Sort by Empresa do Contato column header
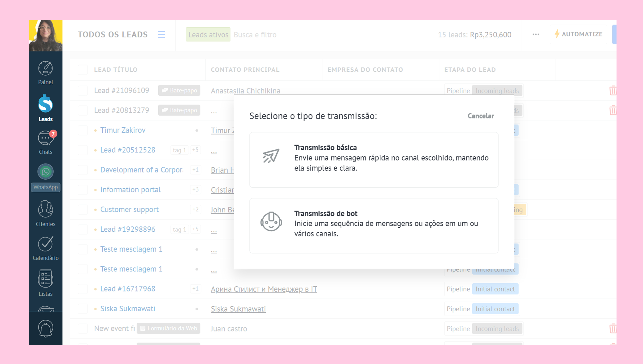This screenshot has width=643, height=364. coord(365,70)
